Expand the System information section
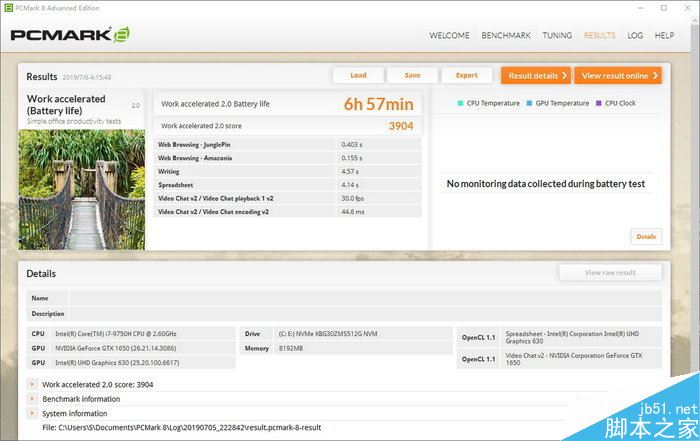The image size is (700, 441). click(x=32, y=413)
